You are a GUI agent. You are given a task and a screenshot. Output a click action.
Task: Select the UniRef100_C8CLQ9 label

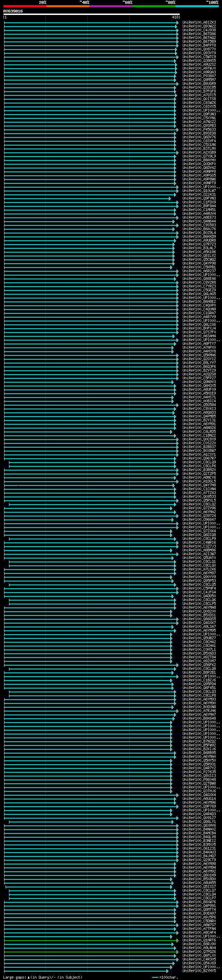point(199,462)
